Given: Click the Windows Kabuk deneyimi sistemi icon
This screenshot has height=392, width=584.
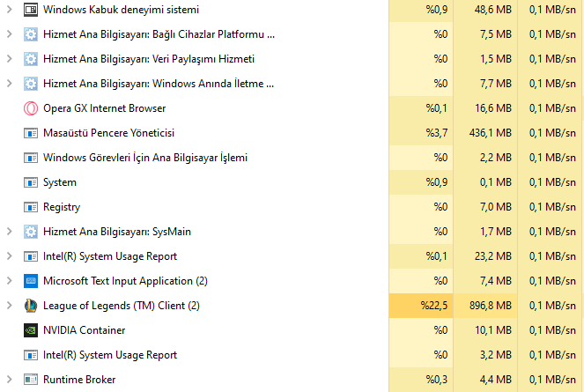Looking at the screenshot, I should pyautogui.click(x=31, y=10).
